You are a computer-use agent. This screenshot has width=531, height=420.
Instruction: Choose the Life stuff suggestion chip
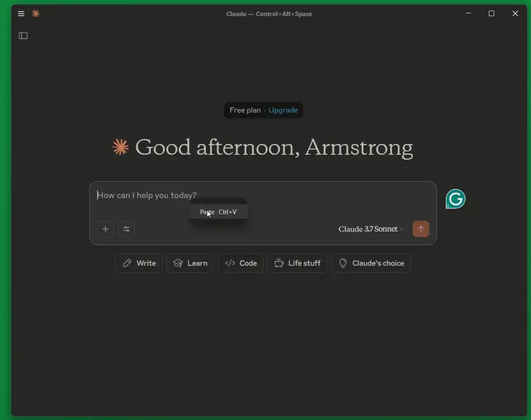click(297, 263)
